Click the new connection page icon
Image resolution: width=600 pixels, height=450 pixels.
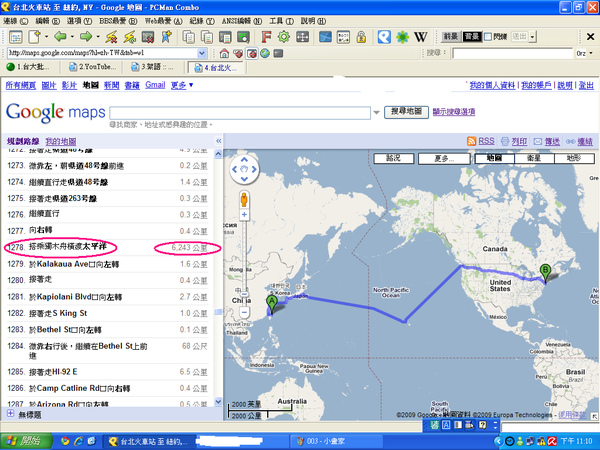[34, 37]
